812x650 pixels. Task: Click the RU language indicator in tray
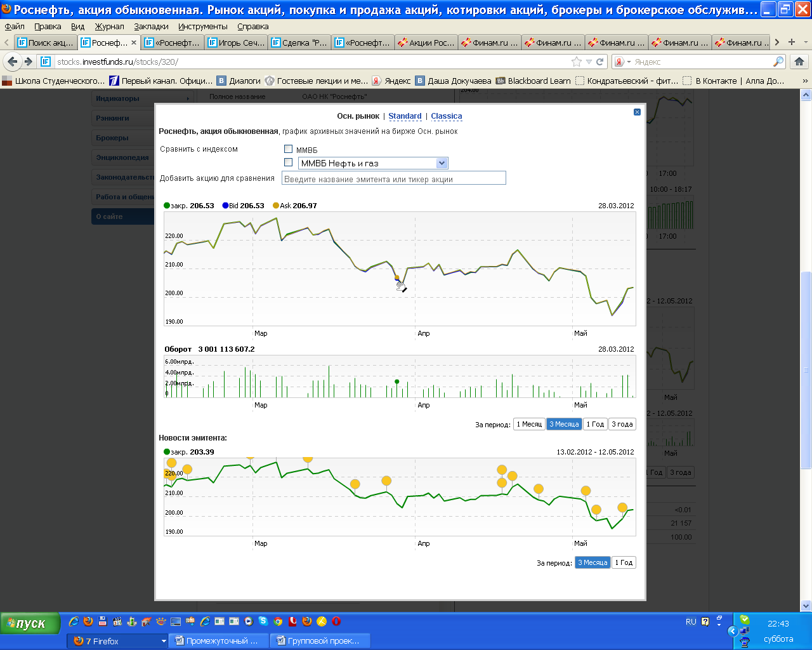click(691, 622)
